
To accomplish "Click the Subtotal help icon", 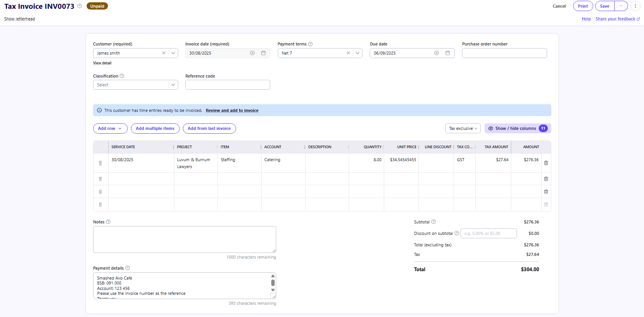I will tap(433, 222).
